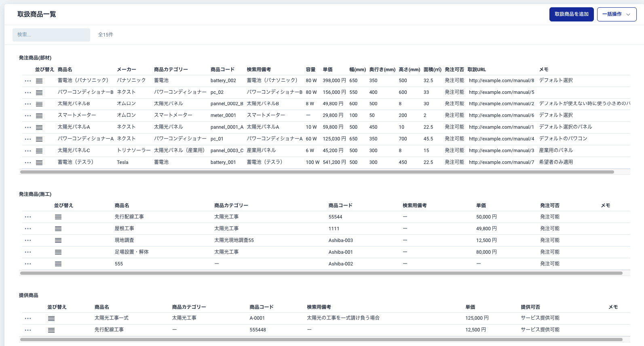
Task: Click reorder handle for パワーコンディショナーA
Action: coord(39,139)
